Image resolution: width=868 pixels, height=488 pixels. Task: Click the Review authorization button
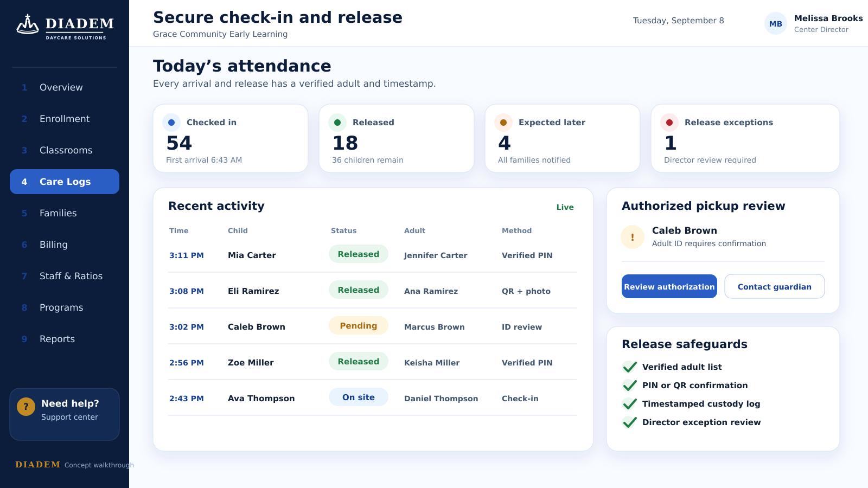point(669,286)
